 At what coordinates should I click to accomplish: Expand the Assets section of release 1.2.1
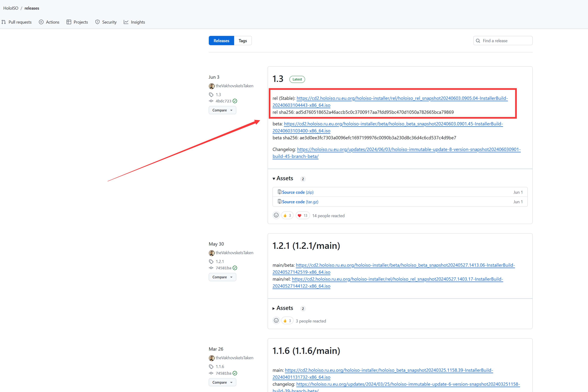[x=283, y=308]
